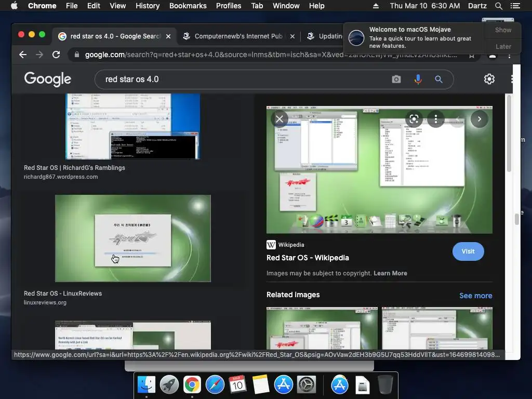Click the eject icon in the menu bar
Viewport: 532px width, 399px height.
tap(376, 6)
